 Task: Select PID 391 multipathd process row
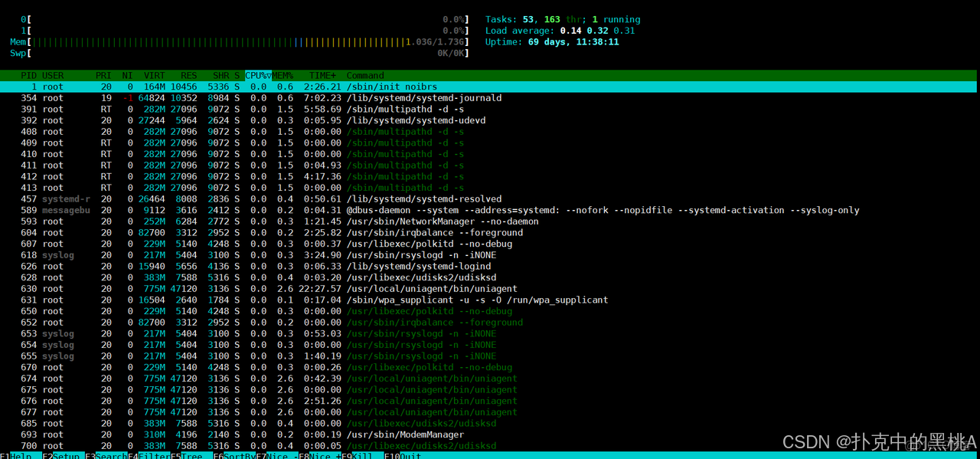tap(490, 109)
